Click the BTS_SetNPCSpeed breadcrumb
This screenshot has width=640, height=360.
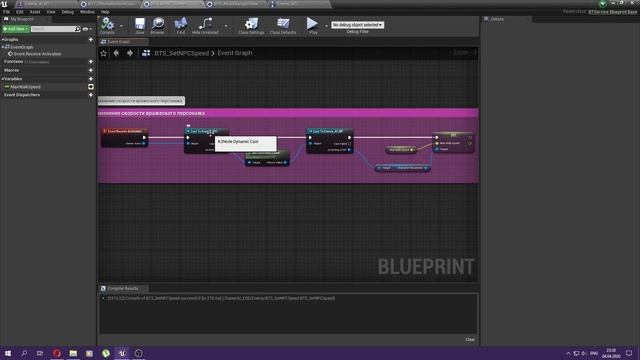pos(182,53)
